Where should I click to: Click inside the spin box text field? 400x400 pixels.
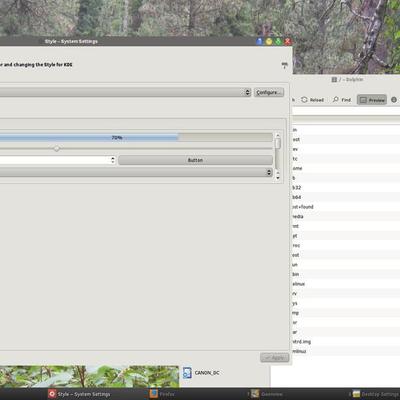55,160
